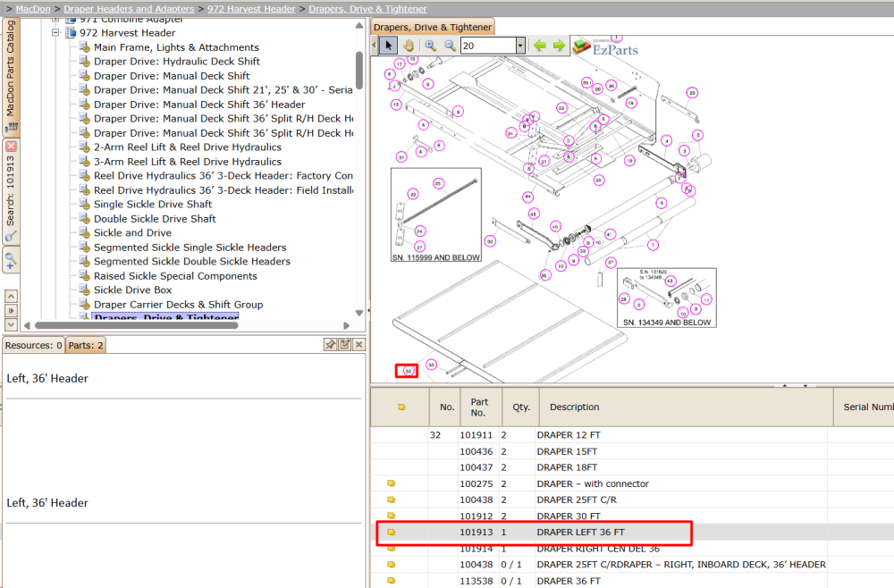The width and height of the screenshot is (894, 588).
Task: Open Draper Carrier Decks & Shift Group
Action: [x=179, y=304]
